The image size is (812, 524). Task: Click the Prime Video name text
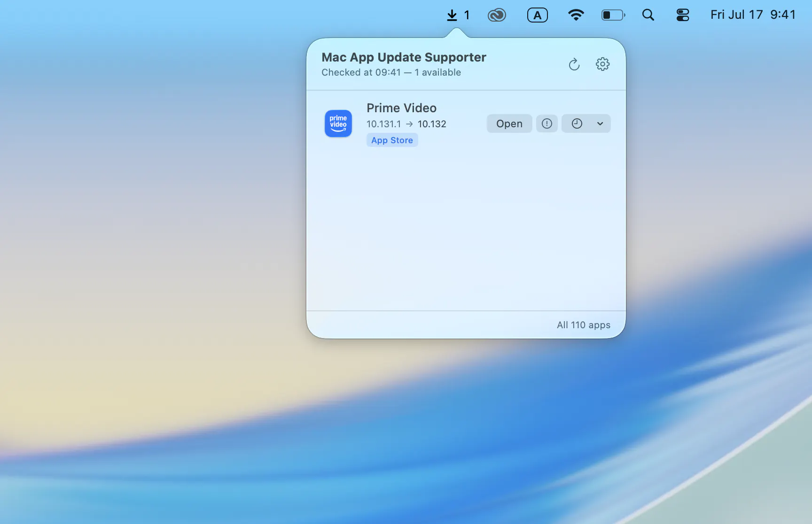[402, 108]
